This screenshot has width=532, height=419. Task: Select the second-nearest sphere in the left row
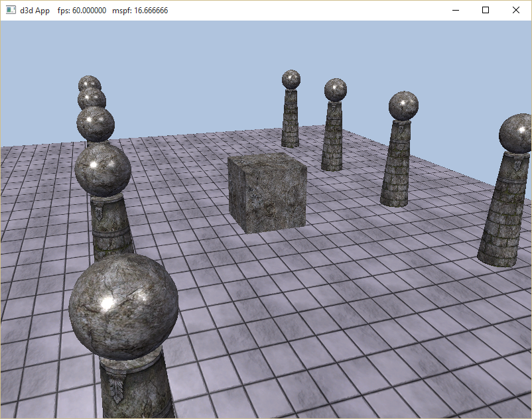click(102, 170)
